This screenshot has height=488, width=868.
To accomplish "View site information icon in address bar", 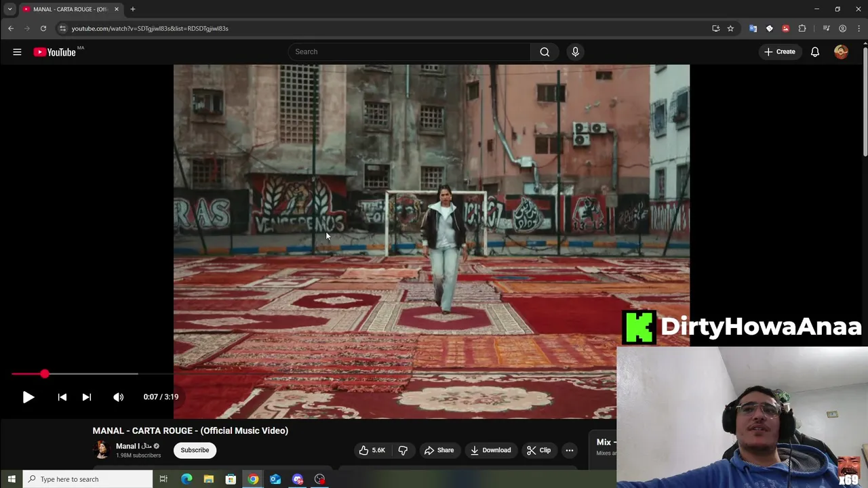I will 62,28.
